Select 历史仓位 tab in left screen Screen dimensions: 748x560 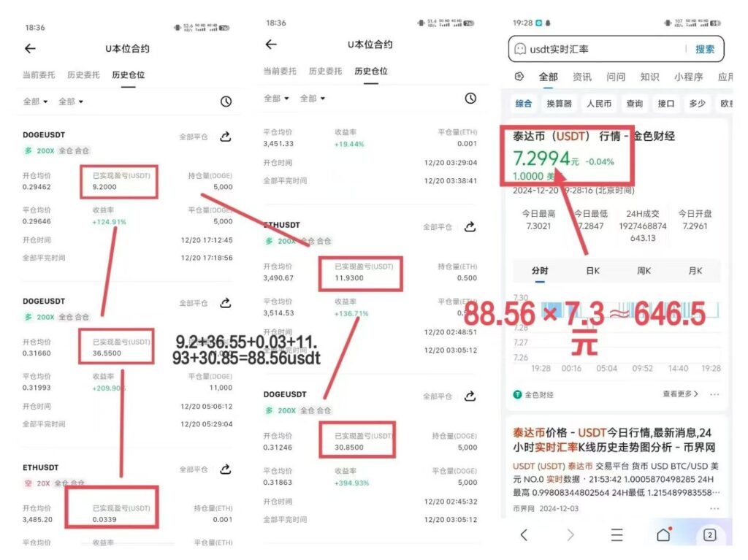coord(129,75)
